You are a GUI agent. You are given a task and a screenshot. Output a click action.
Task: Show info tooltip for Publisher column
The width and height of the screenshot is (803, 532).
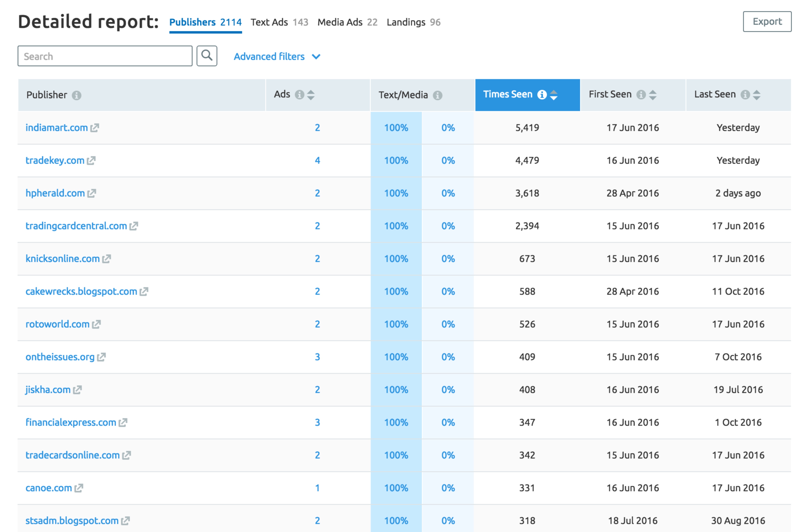tap(77, 95)
